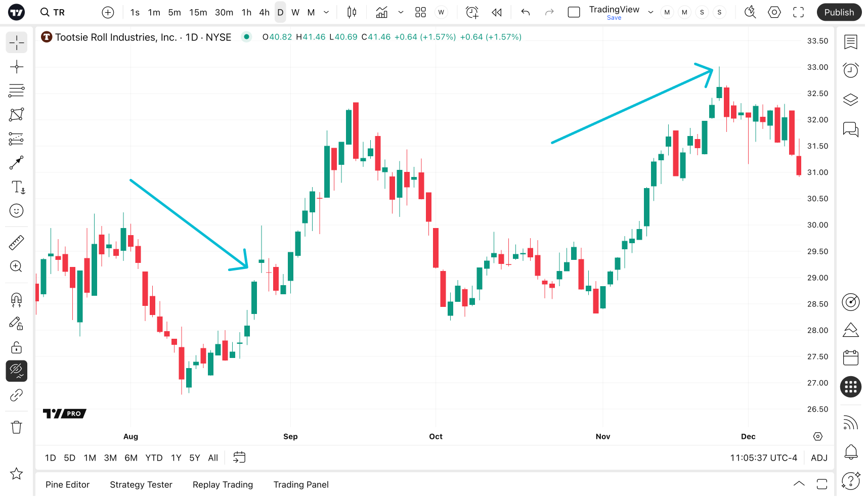Viewport: 868px width, 497px height.
Task: Set range to 3M
Action: pyautogui.click(x=110, y=458)
